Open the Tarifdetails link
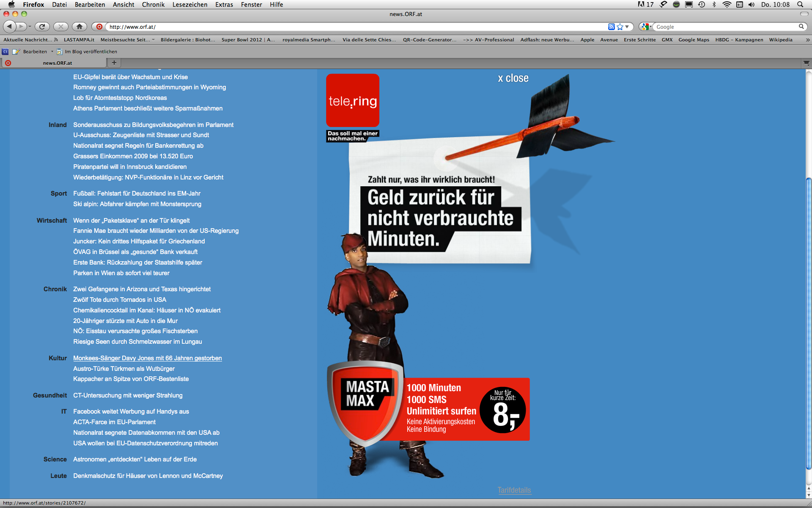The width and height of the screenshot is (812, 508). tap(514, 490)
